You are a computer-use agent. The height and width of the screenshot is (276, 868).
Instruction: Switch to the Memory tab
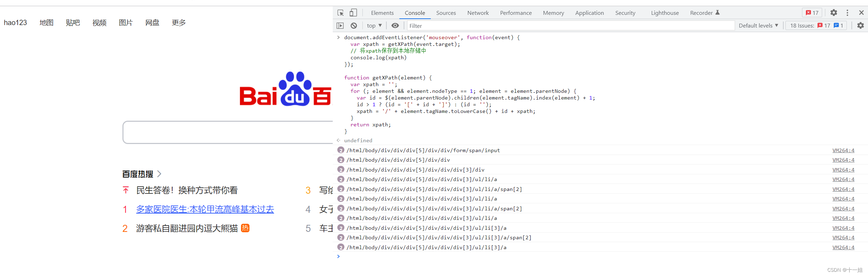(553, 13)
